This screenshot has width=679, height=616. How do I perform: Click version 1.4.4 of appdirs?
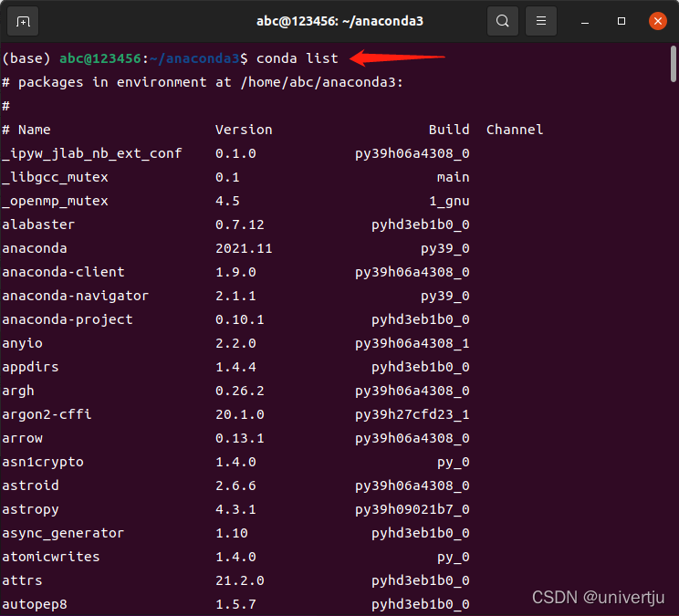(235, 367)
